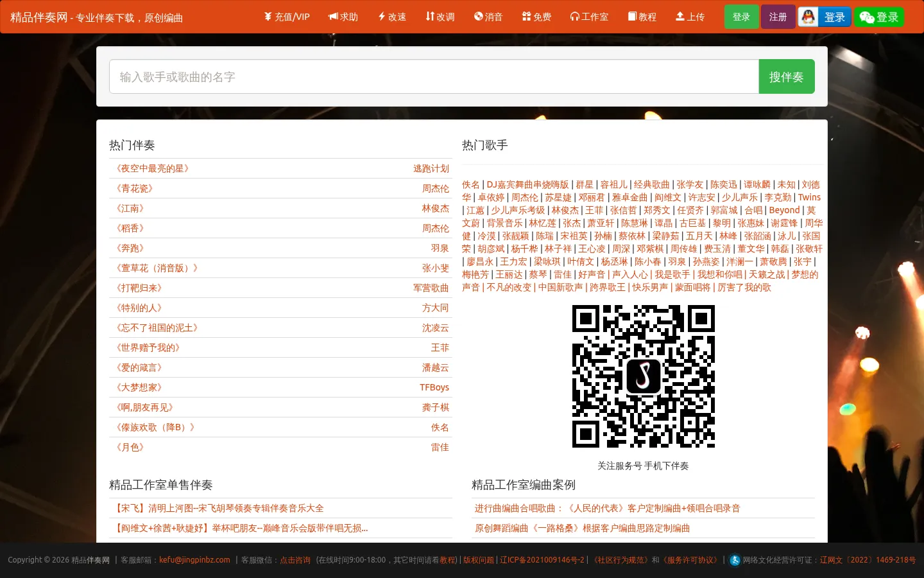
Task: Open the song 《忘不了祖国的泥土》
Action: pos(157,328)
